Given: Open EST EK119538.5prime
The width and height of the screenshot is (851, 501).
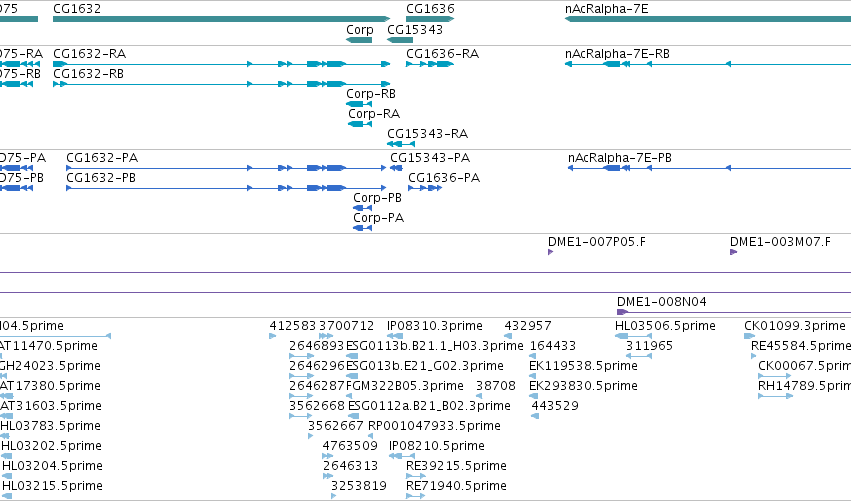Looking at the screenshot, I should (583, 366).
